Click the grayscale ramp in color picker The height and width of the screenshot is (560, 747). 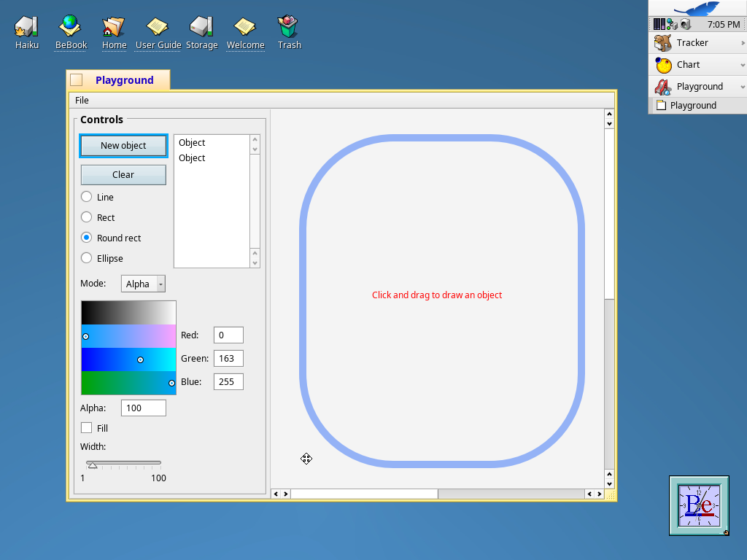tap(128, 313)
